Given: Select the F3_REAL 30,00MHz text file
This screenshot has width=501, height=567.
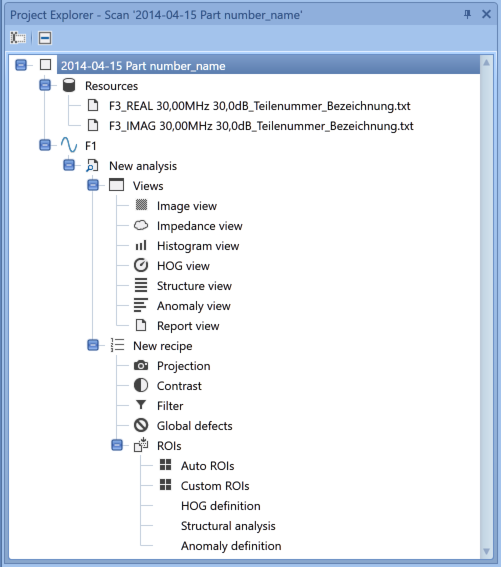Looking at the screenshot, I should pyautogui.click(x=259, y=106).
